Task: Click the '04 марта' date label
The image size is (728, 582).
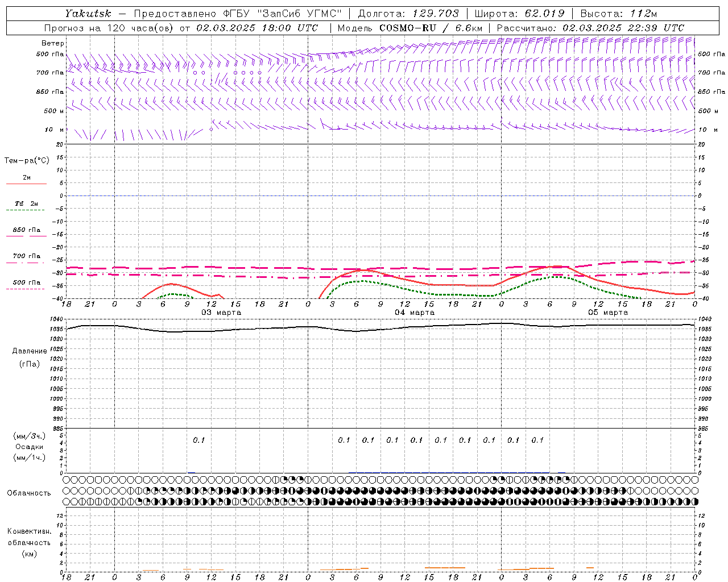Action: 415,313
